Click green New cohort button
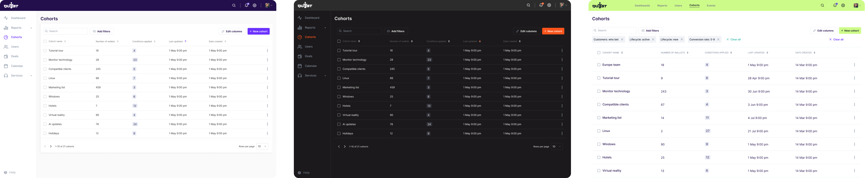 coord(850,31)
